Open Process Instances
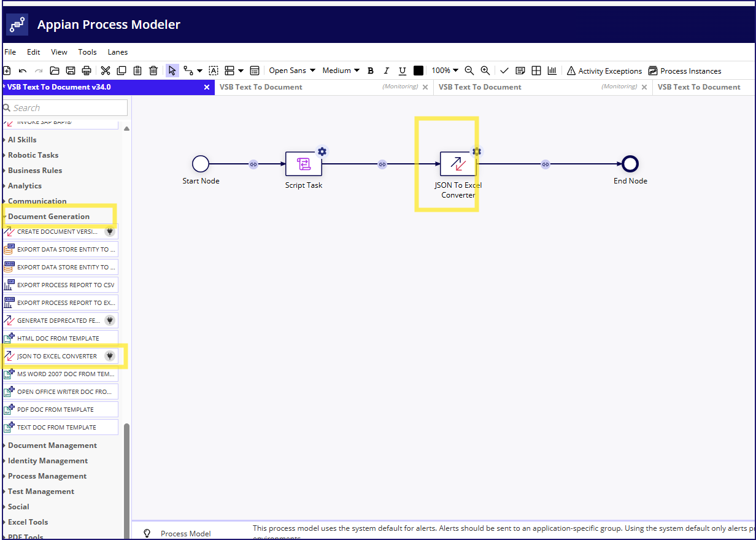This screenshot has height=540, width=756. coord(685,71)
